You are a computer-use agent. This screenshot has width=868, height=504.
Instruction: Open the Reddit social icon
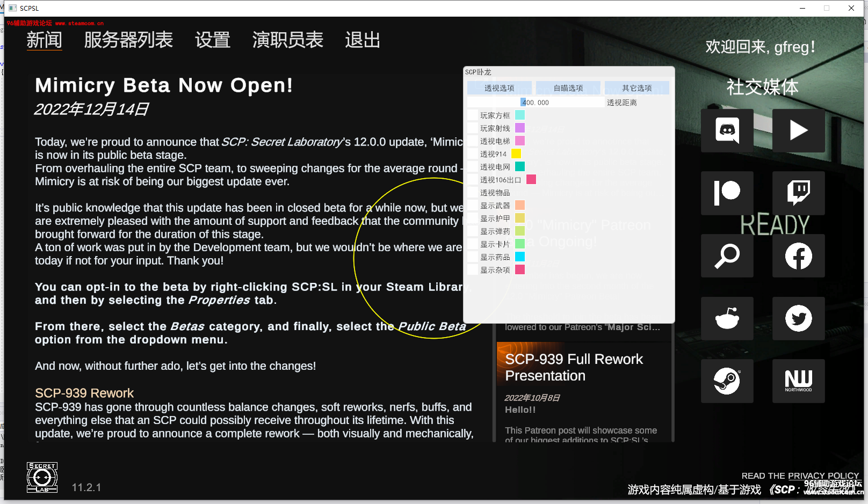tap(727, 318)
